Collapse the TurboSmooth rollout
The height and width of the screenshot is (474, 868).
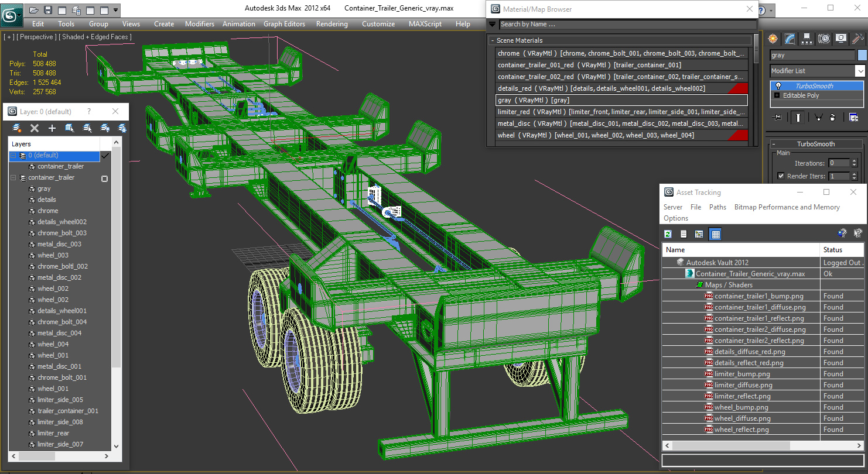click(x=773, y=144)
